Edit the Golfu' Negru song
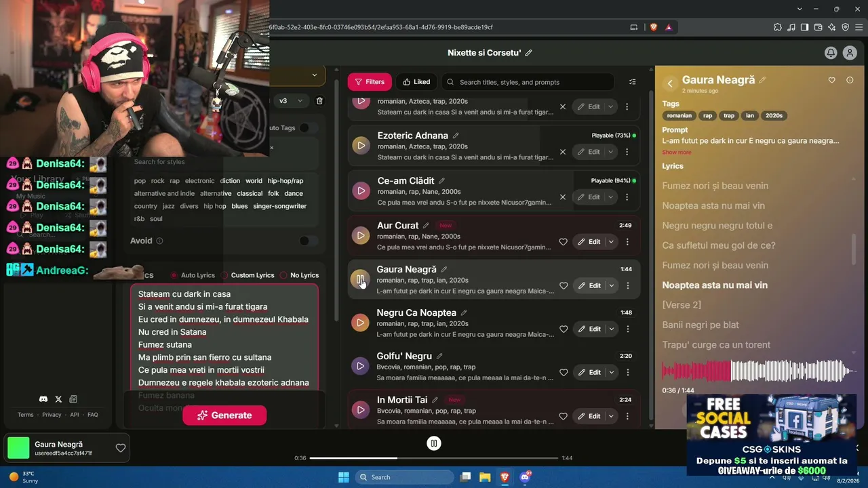 click(589, 373)
